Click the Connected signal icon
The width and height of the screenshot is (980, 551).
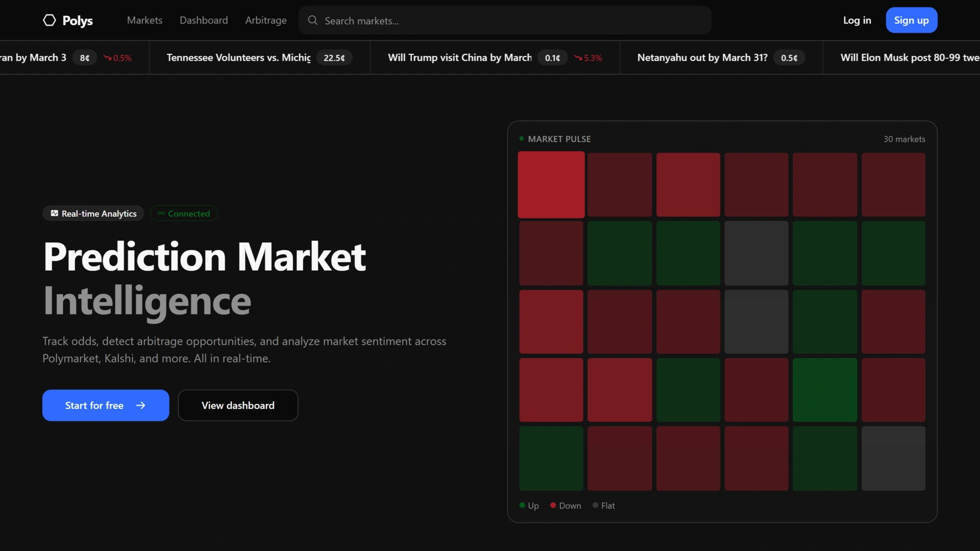pyautogui.click(x=161, y=213)
